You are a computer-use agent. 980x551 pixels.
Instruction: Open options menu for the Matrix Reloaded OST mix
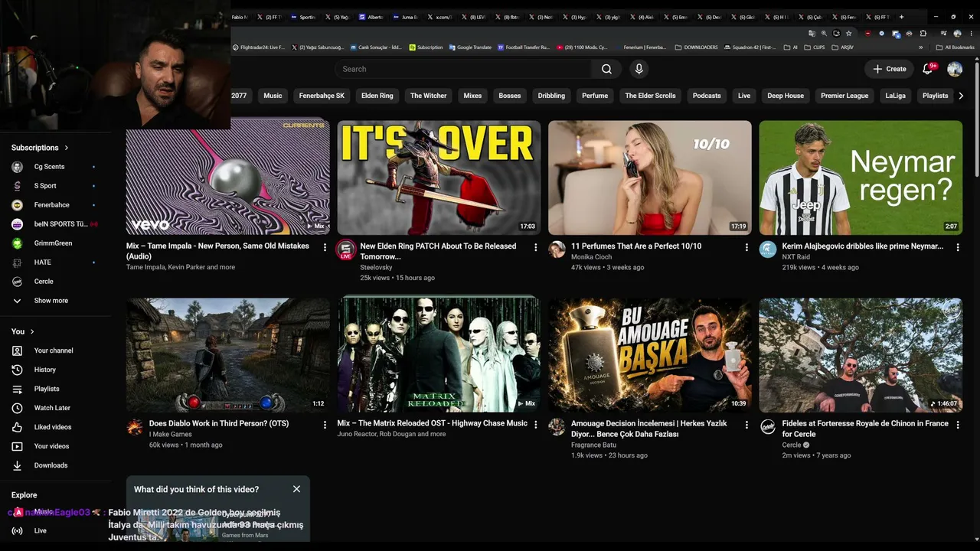point(536,425)
